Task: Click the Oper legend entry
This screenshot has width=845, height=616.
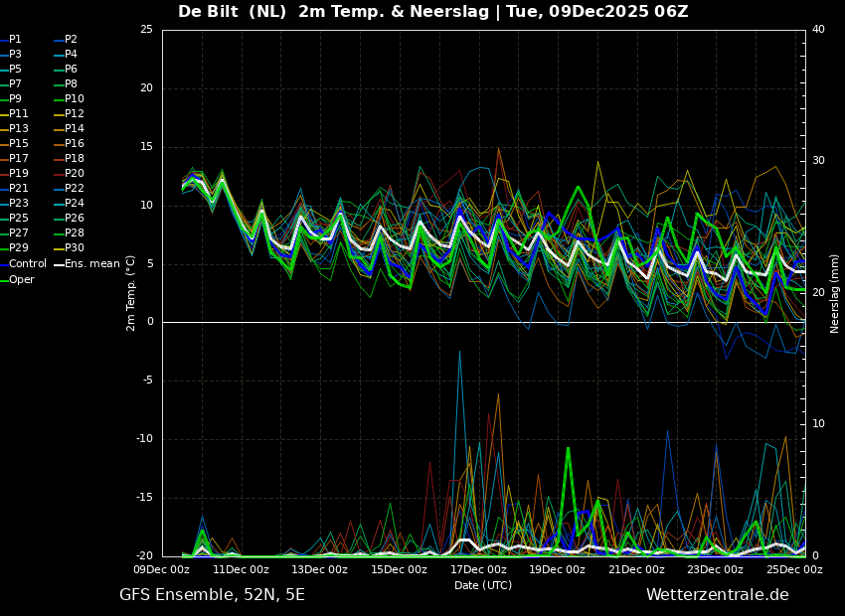Action: pos(17,279)
